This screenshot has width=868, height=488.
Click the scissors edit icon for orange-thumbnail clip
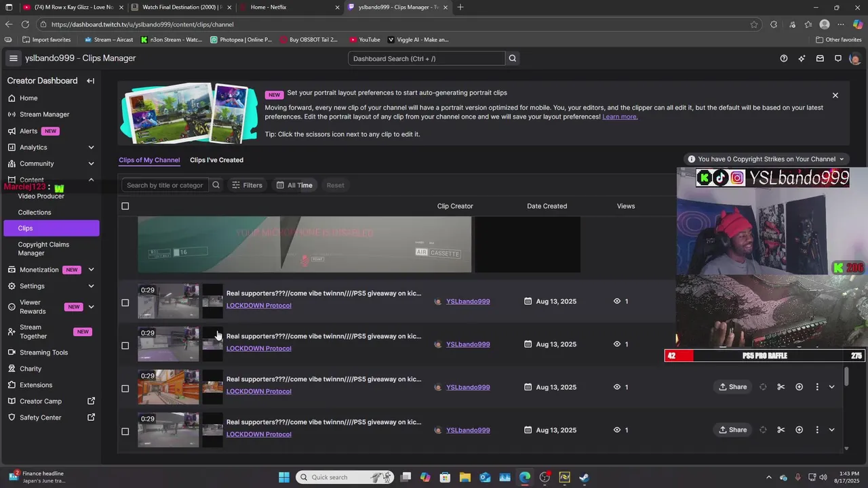(x=781, y=387)
